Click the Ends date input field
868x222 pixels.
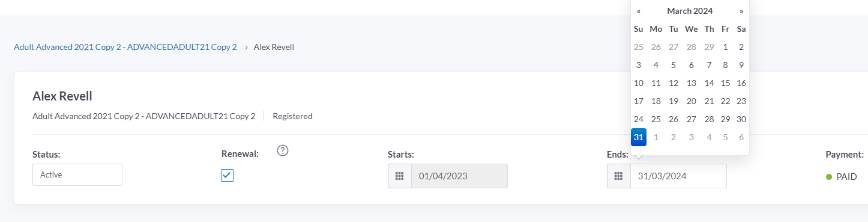click(678, 176)
